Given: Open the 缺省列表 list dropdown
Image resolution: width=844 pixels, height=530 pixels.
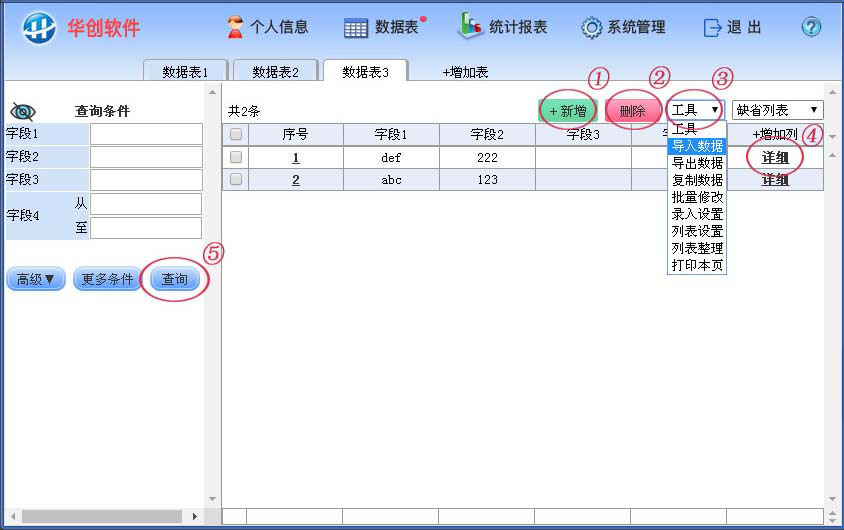Looking at the screenshot, I should click(x=778, y=110).
